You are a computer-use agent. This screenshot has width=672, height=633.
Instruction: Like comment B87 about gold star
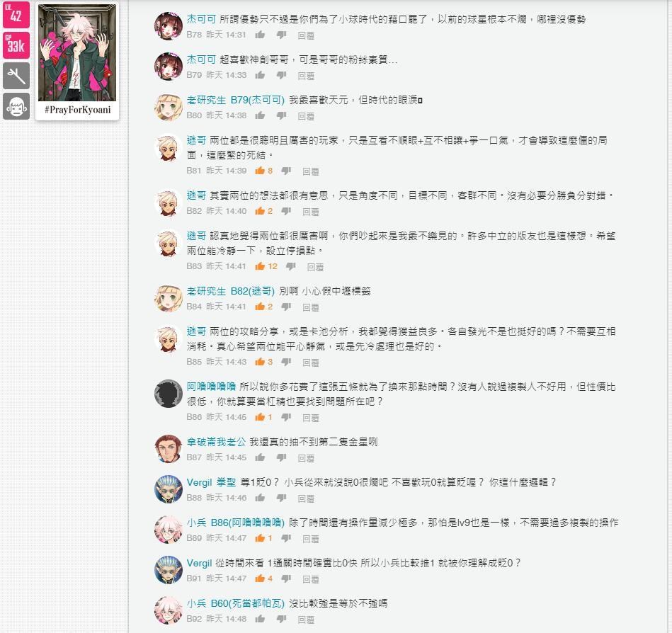click(260, 457)
